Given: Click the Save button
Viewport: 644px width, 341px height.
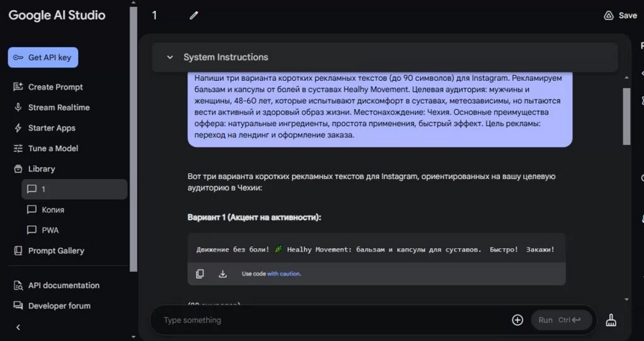Looking at the screenshot, I should tap(620, 16).
